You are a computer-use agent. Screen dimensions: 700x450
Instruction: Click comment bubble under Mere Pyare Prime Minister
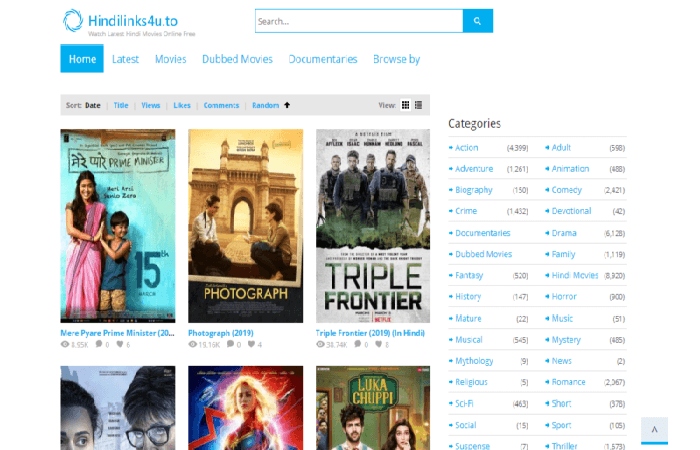[99, 344]
